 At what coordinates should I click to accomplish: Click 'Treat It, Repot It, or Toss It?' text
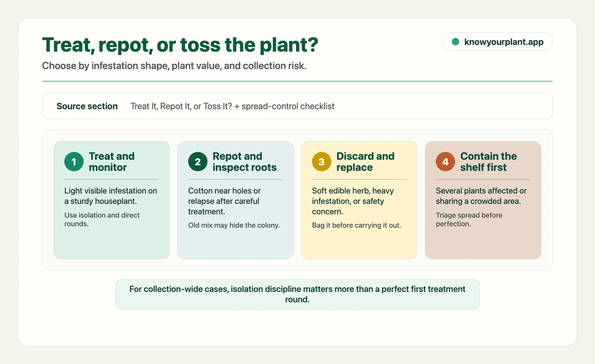click(181, 106)
